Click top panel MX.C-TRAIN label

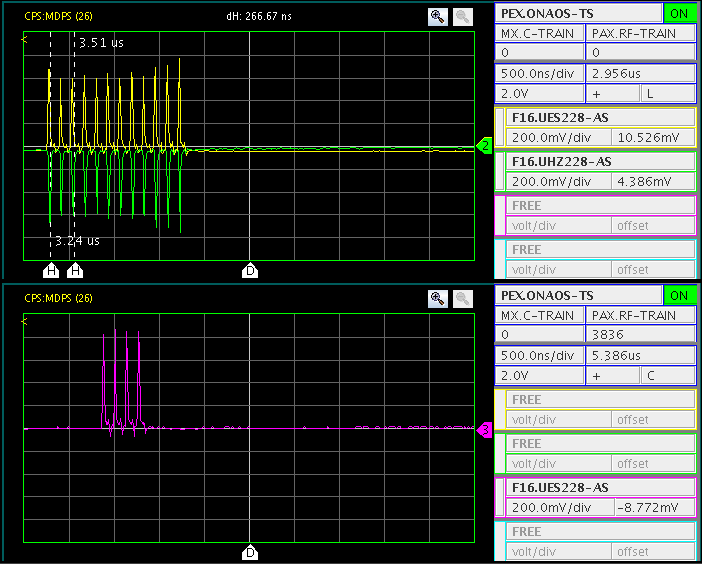(540, 34)
